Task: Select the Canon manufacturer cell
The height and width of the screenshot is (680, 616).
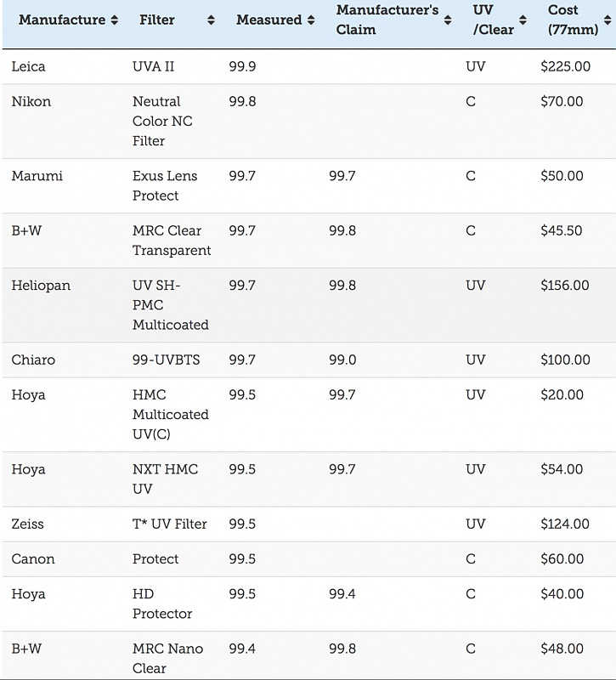Action: [x=33, y=559]
